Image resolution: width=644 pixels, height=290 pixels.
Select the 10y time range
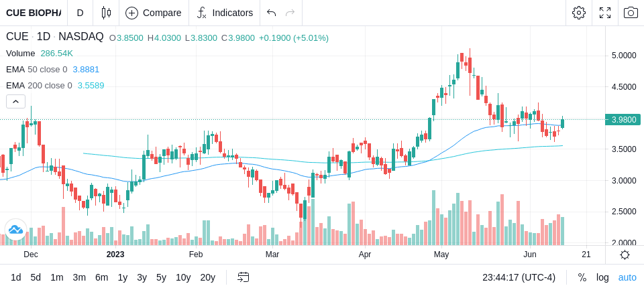pos(183,277)
